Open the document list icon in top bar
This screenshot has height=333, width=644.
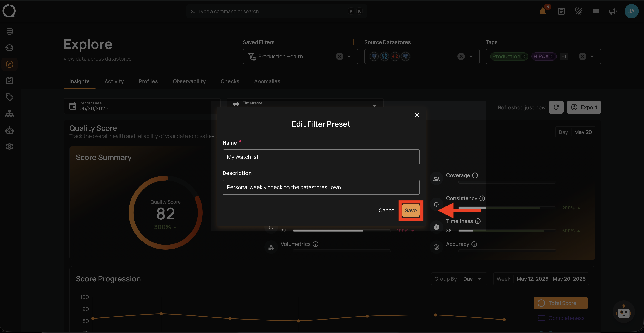[561, 11]
